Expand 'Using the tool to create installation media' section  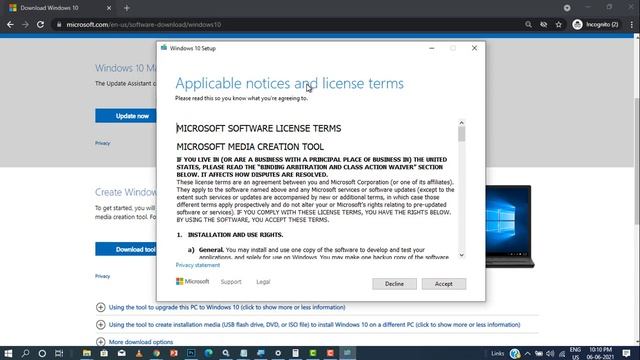click(x=314, y=325)
